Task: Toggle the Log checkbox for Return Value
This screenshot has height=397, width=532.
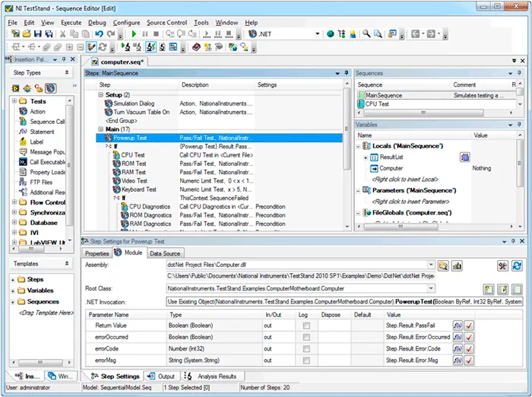Action: (x=306, y=326)
